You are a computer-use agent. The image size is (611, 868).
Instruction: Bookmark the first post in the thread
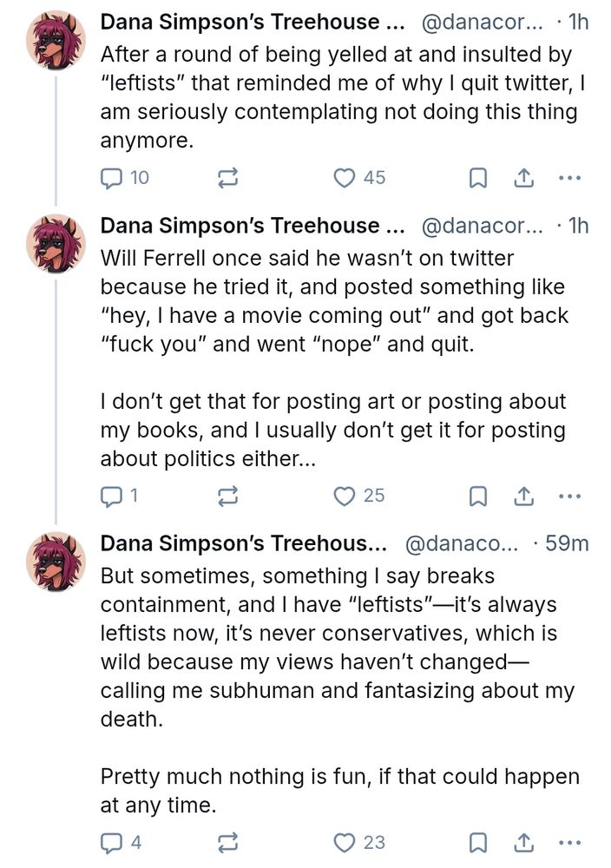(x=477, y=178)
